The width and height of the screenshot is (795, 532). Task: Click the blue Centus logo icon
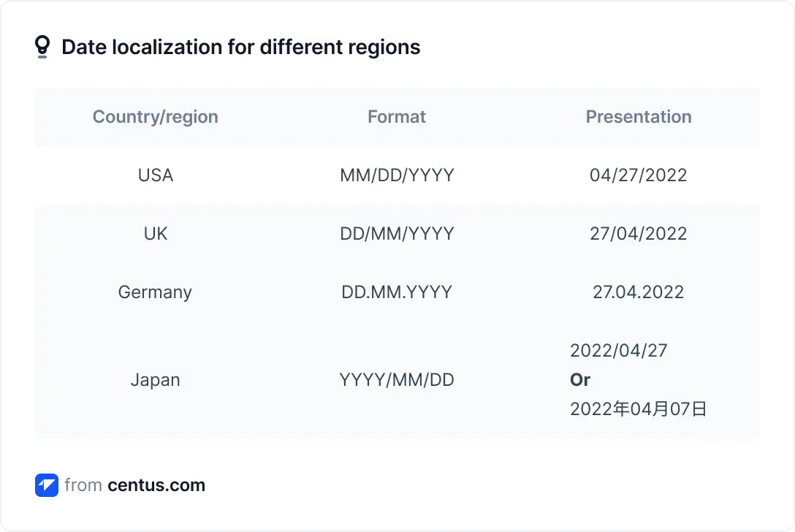(x=47, y=485)
